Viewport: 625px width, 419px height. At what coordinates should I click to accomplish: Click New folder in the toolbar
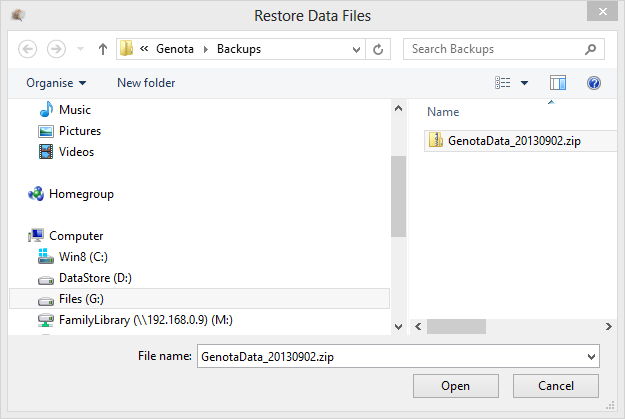(145, 83)
